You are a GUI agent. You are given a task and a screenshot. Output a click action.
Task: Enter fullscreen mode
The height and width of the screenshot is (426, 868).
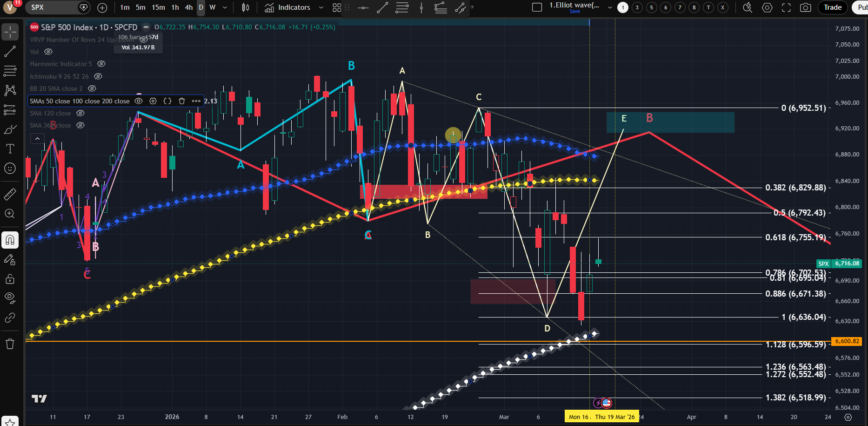[786, 7]
